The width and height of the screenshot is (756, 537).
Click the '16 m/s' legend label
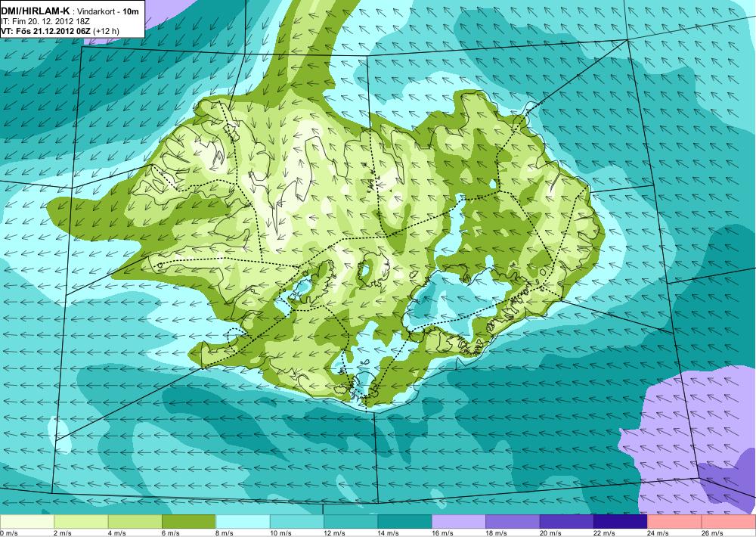(442, 533)
